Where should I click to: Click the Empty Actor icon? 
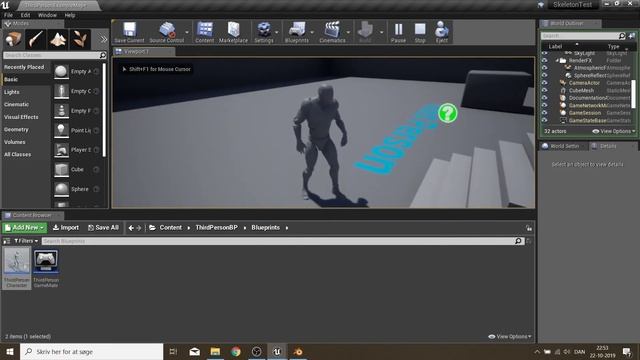[x=61, y=71]
